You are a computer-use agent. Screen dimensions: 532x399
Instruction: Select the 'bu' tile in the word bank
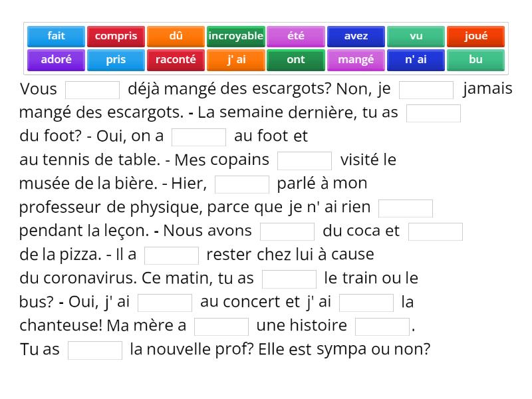[475, 60]
